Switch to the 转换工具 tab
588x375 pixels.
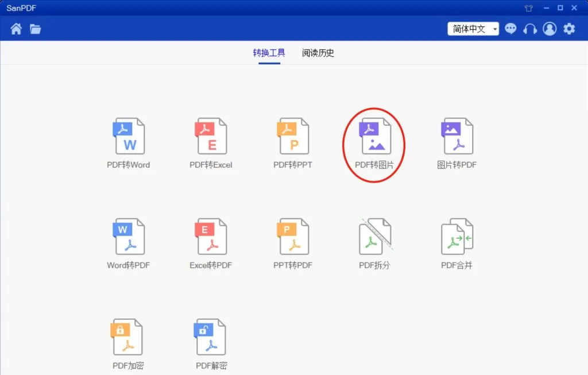[269, 53]
